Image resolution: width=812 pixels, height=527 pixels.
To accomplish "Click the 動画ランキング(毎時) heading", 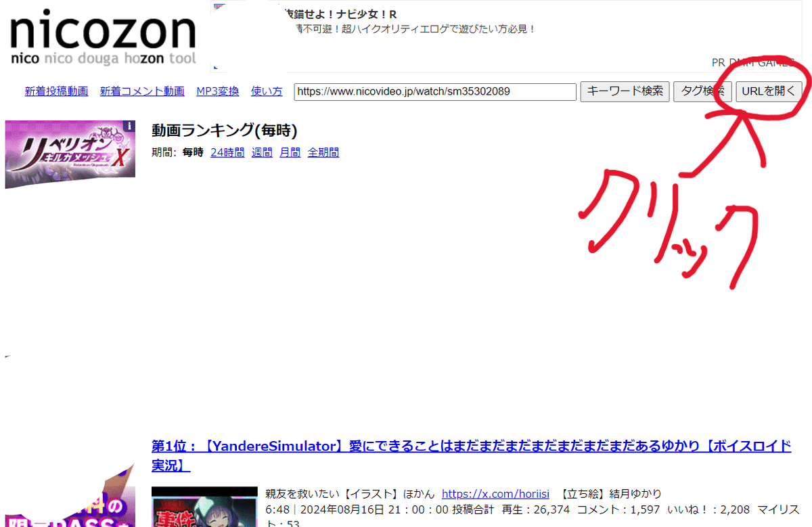I will pyautogui.click(x=225, y=131).
